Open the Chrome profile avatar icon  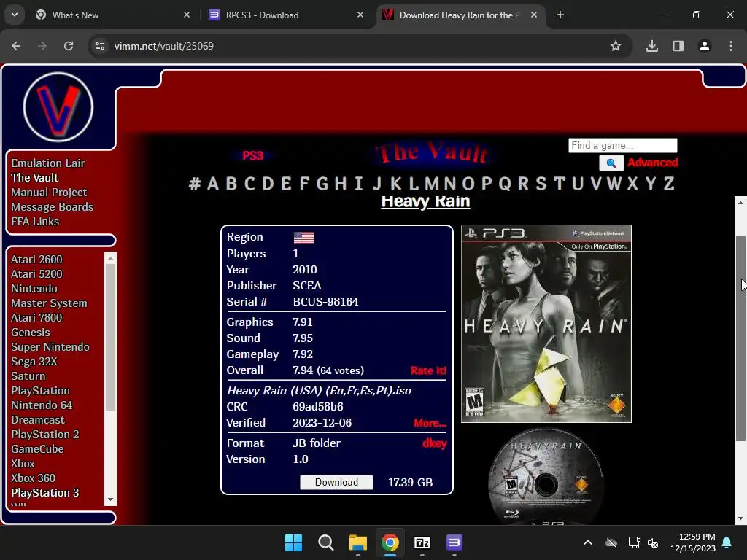click(705, 46)
